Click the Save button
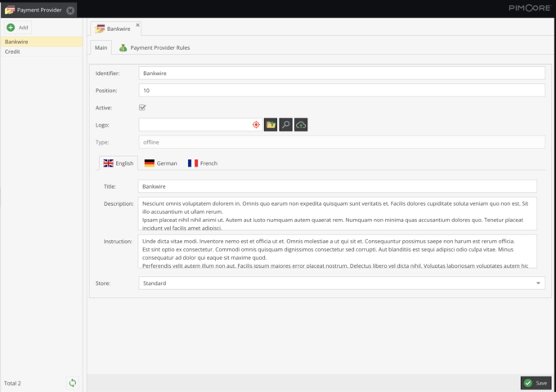Viewport: 556px width, 392px height. [536, 383]
